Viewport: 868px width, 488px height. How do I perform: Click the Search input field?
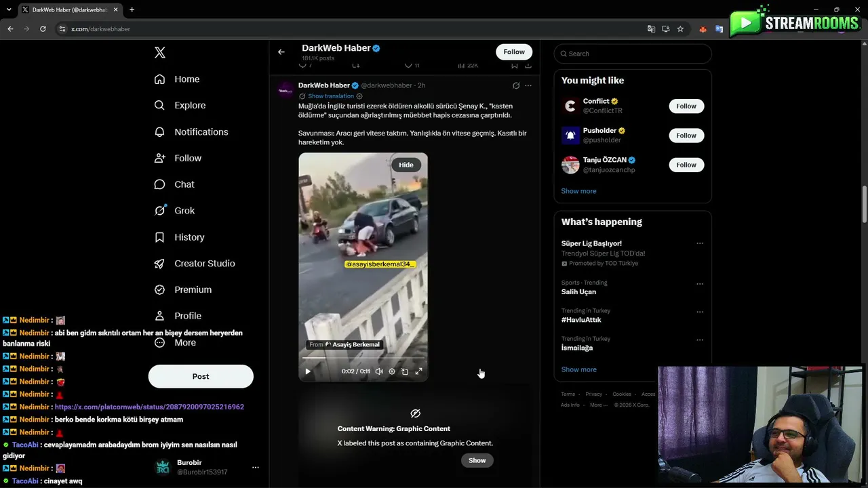[x=633, y=54]
